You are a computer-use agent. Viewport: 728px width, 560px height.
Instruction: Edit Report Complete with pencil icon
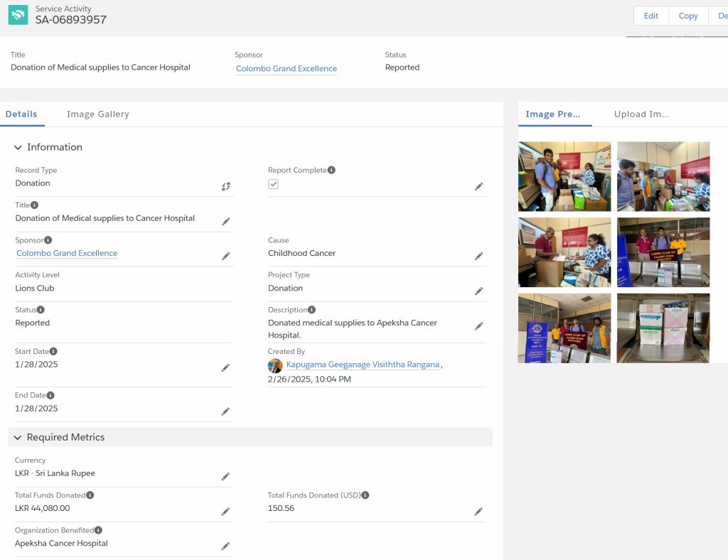tap(478, 186)
